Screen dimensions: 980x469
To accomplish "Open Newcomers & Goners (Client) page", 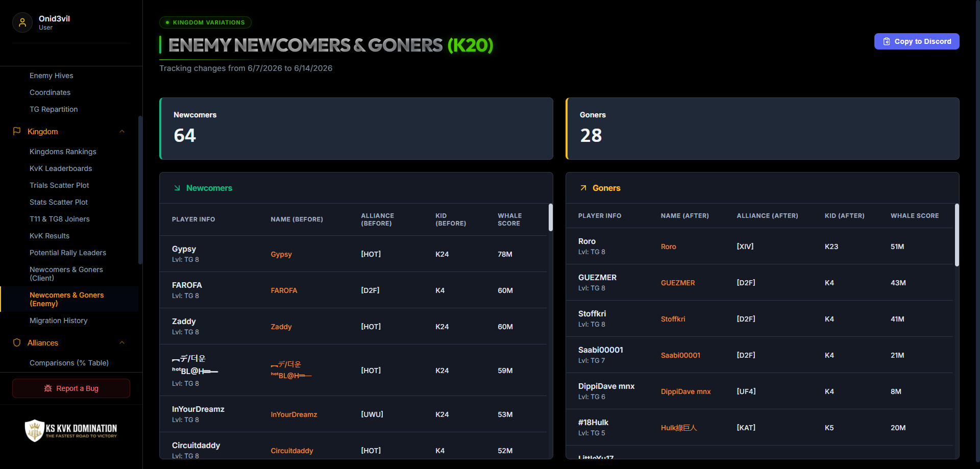I will (x=66, y=274).
